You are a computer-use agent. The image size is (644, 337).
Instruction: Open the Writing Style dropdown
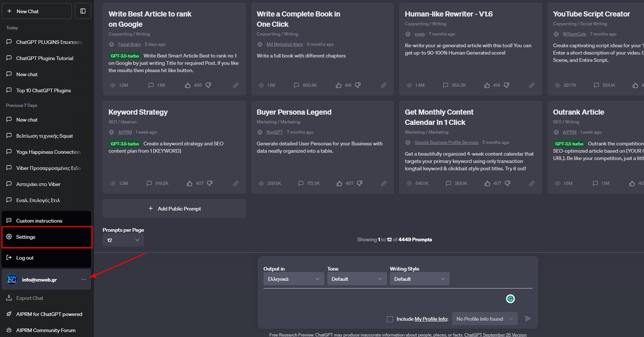click(420, 279)
